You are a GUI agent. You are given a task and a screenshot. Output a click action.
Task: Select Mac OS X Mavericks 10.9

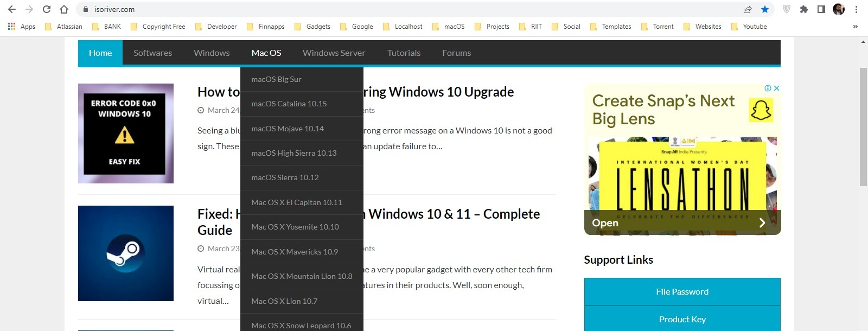(x=302, y=252)
